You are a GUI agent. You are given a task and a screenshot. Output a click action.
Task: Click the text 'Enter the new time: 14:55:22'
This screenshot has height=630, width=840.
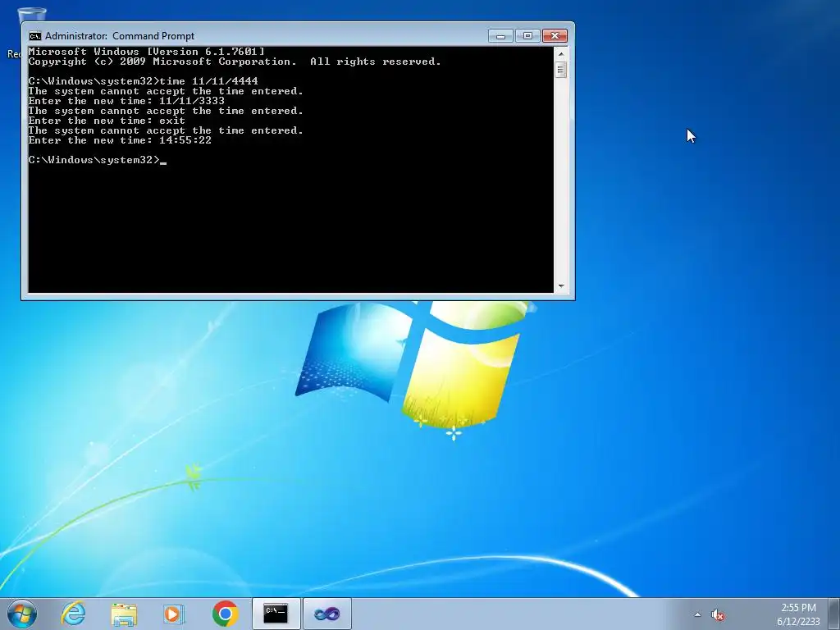pyautogui.click(x=120, y=140)
